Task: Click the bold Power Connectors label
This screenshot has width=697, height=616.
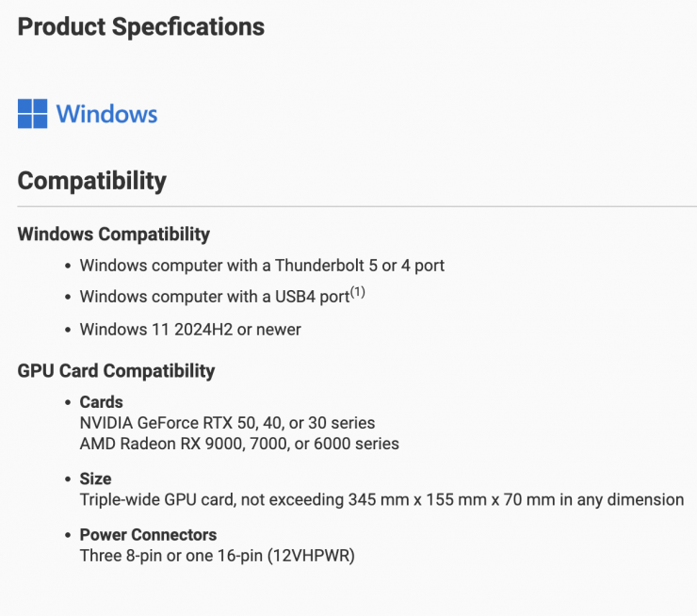Action: pyautogui.click(x=148, y=535)
